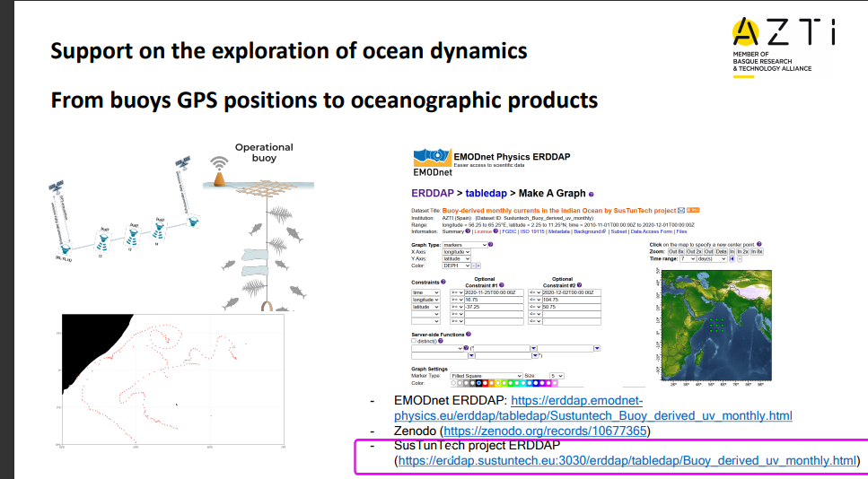This screenshot has height=479, width=868.
Task: Click the help icon beside Constraints
Action: pos(443,282)
